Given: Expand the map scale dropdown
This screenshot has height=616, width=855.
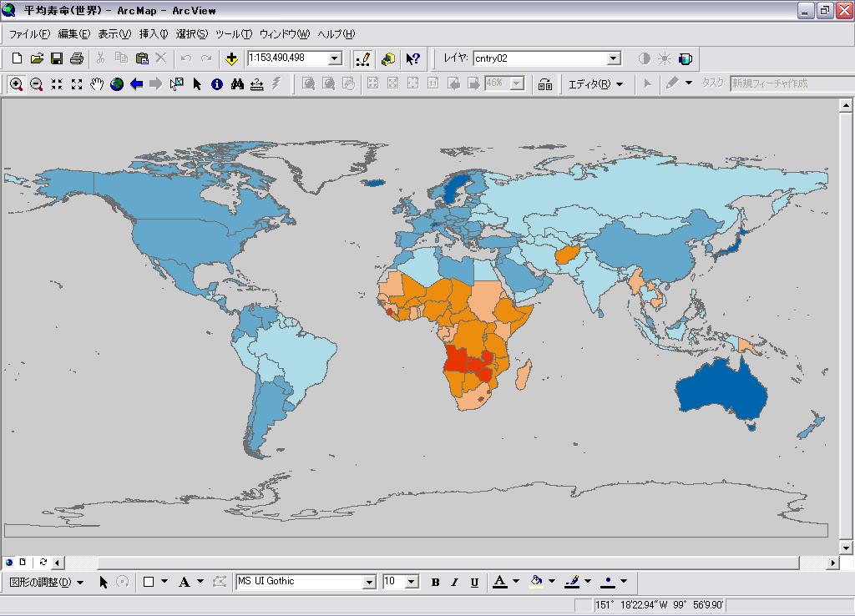Looking at the screenshot, I should (335, 58).
